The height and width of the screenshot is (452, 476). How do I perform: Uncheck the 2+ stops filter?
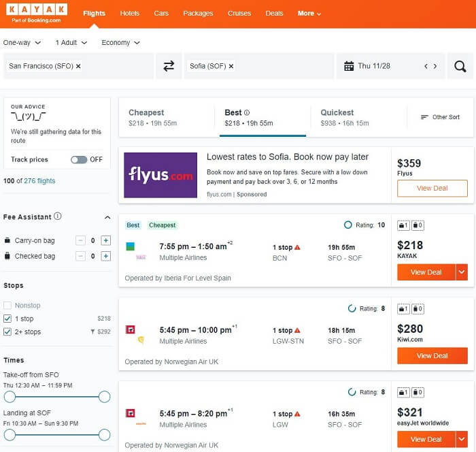(7, 332)
